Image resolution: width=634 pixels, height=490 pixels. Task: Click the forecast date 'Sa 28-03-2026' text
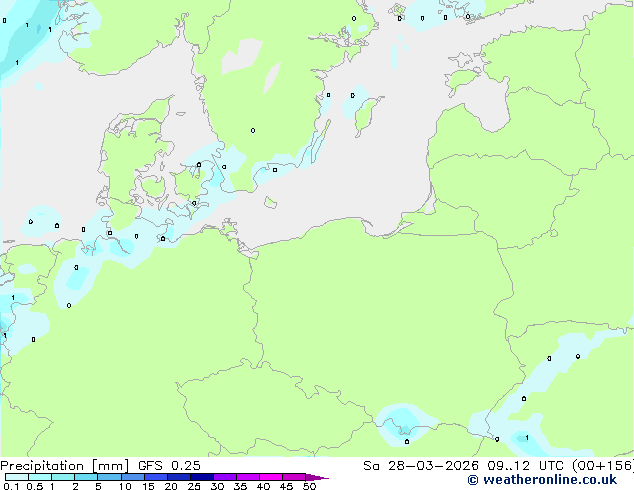tap(421, 466)
